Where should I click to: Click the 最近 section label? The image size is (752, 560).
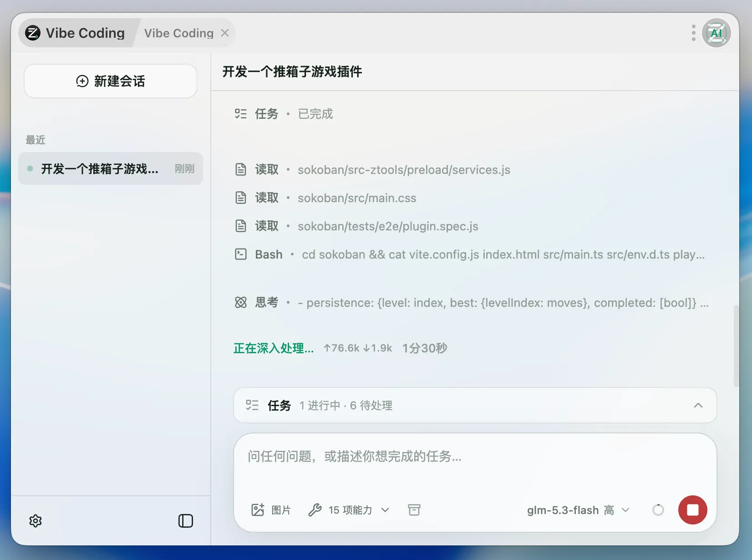tap(36, 140)
